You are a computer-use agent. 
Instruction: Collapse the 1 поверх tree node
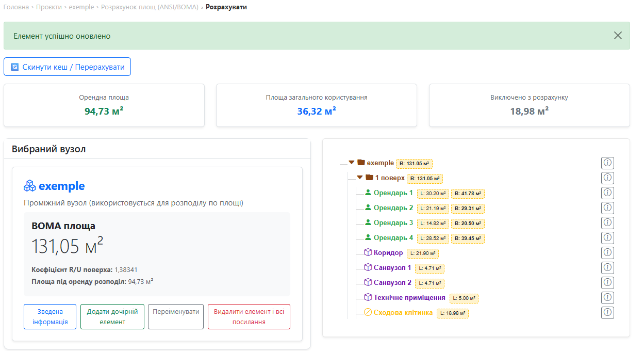[360, 178]
